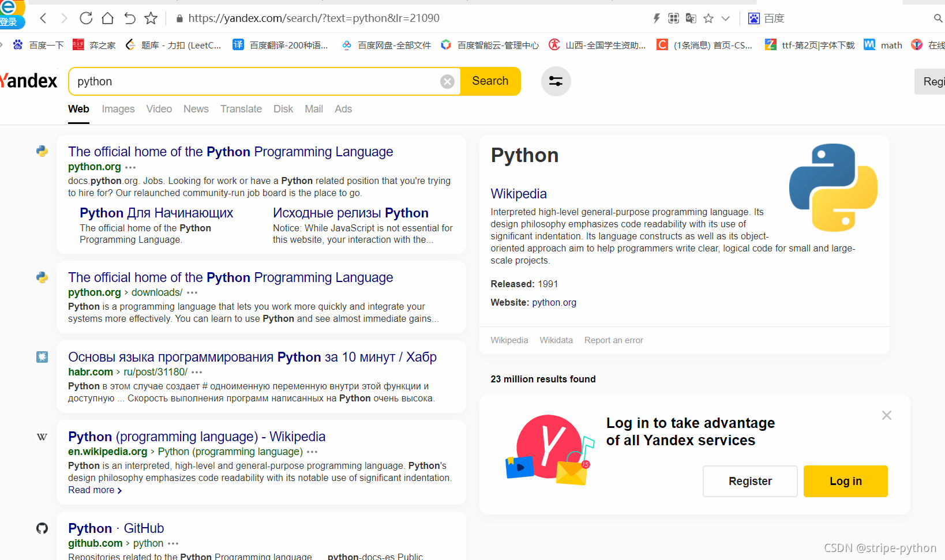945x560 pixels.
Task: Click the Wikipedia W favicon next to the Wikipedia result
Action: (x=42, y=437)
